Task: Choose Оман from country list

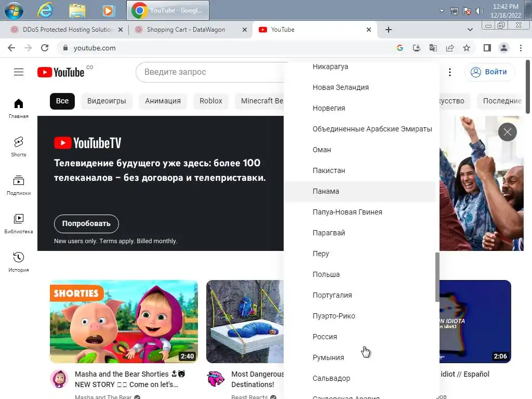Action: pyautogui.click(x=360, y=150)
